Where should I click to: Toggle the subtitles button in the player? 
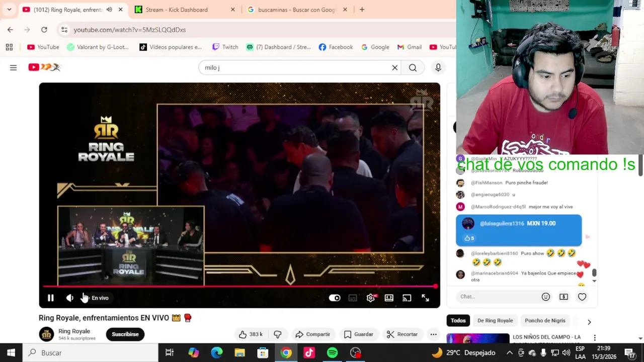(x=353, y=298)
